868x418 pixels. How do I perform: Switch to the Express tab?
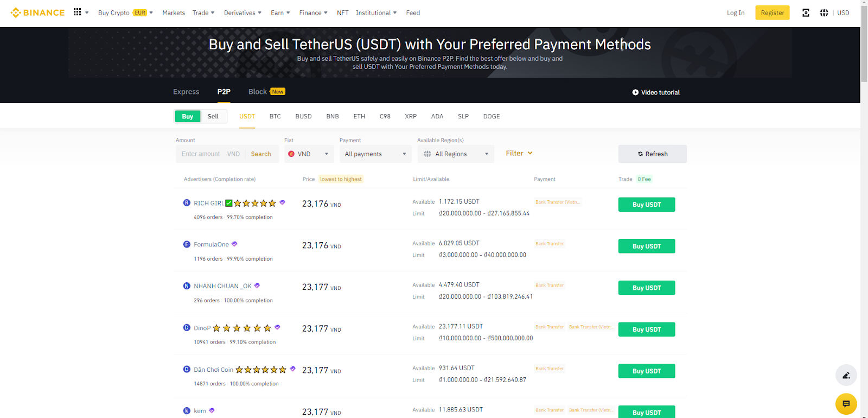click(x=186, y=92)
